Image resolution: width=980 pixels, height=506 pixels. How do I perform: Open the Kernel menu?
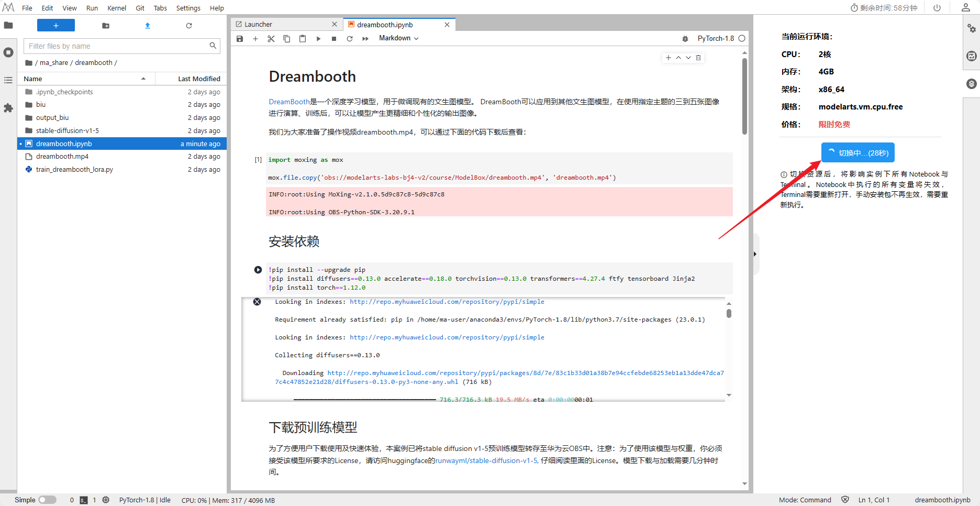pos(117,8)
